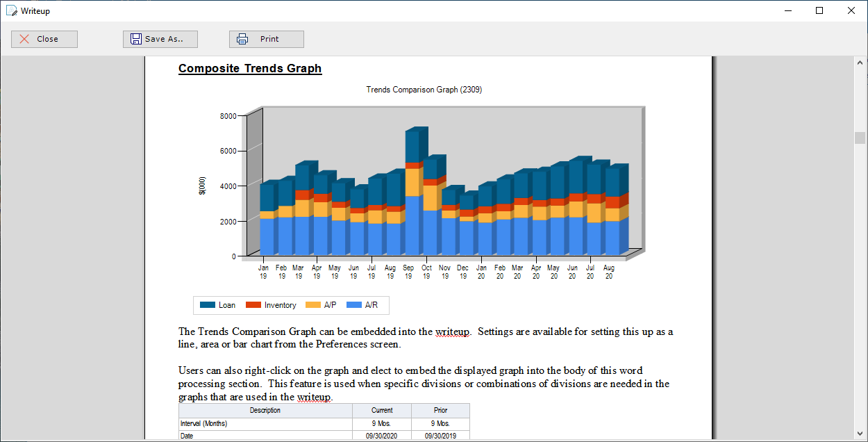
Task: Click the floppy disk Save As icon
Action: tap(136, 39)
